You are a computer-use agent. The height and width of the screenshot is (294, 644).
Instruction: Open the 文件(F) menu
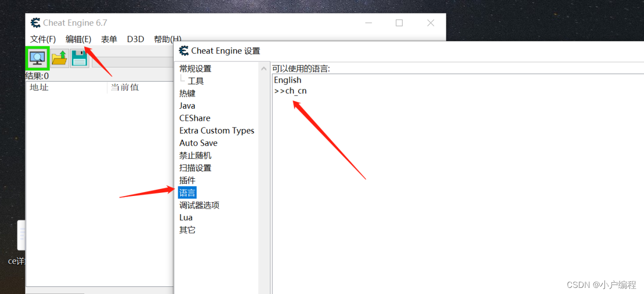[43, 39]
